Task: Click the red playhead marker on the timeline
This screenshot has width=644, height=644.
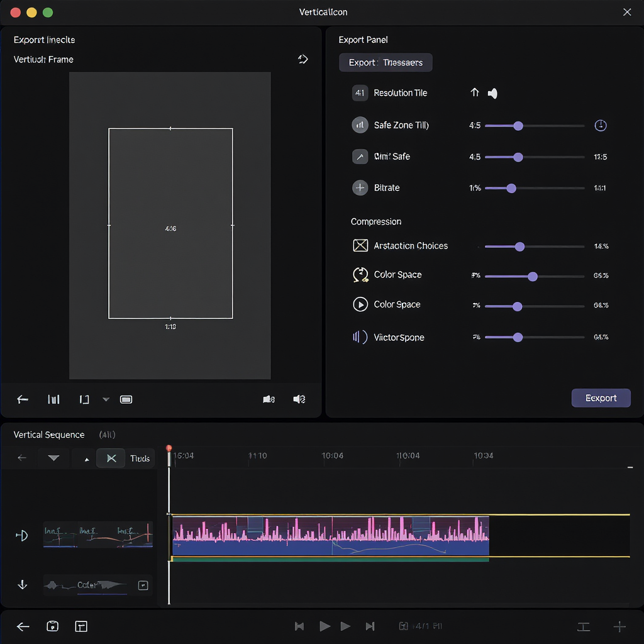Action: [169, 448]
